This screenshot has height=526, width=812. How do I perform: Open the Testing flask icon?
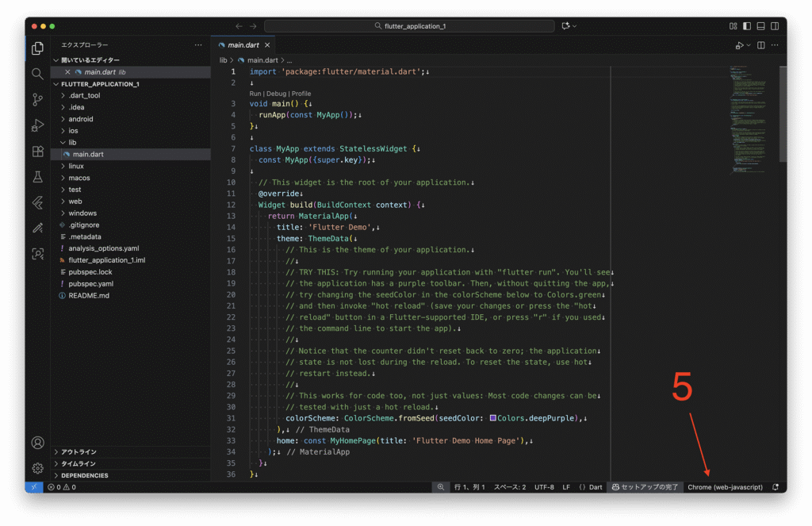coord(37,177)
